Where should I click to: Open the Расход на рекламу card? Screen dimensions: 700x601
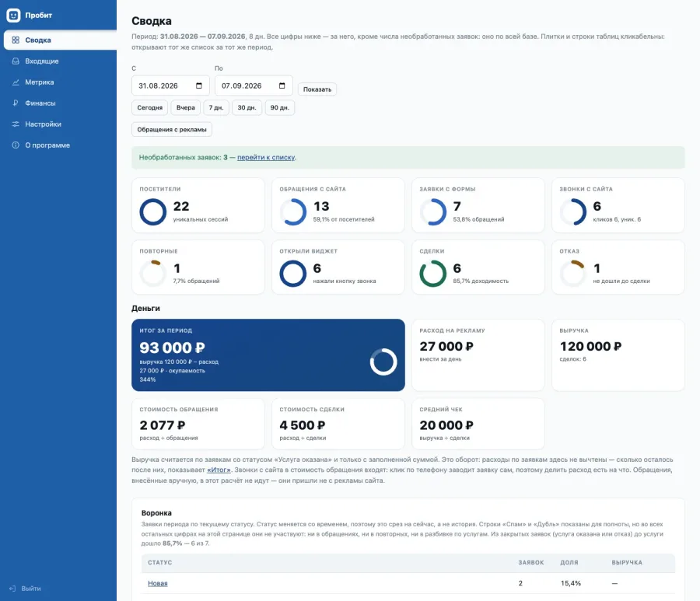478,355
